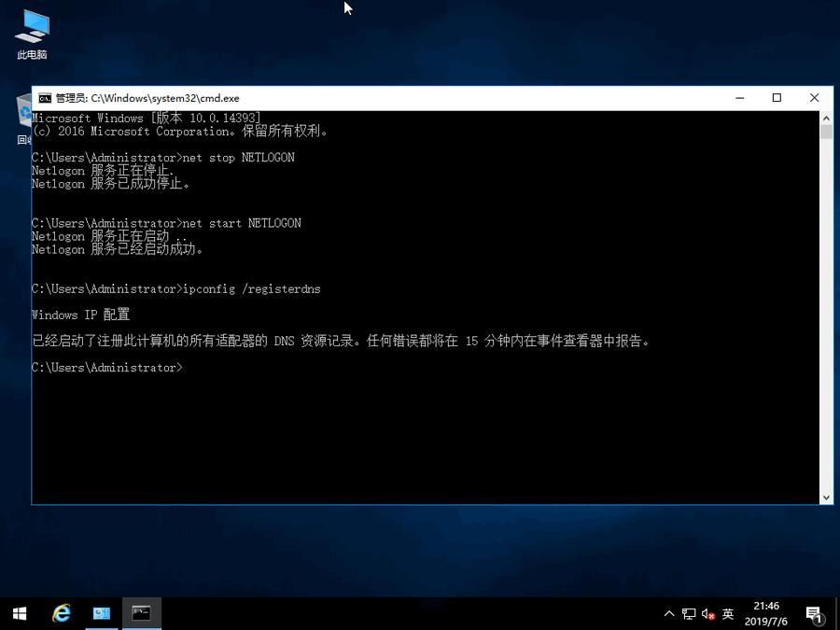The width and height of the screenshot is (840, 630).
Task: Switch input language via the 英 indicator
Action: 728,613
